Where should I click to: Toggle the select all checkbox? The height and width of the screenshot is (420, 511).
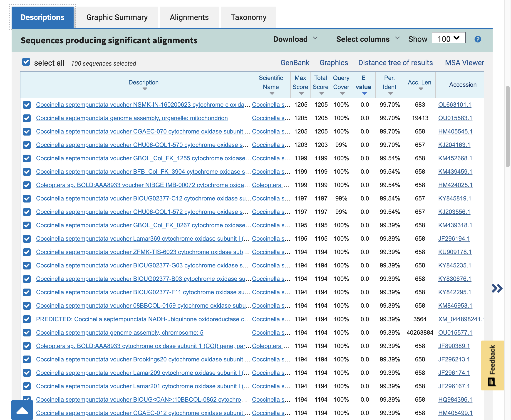tap(26, 62)
